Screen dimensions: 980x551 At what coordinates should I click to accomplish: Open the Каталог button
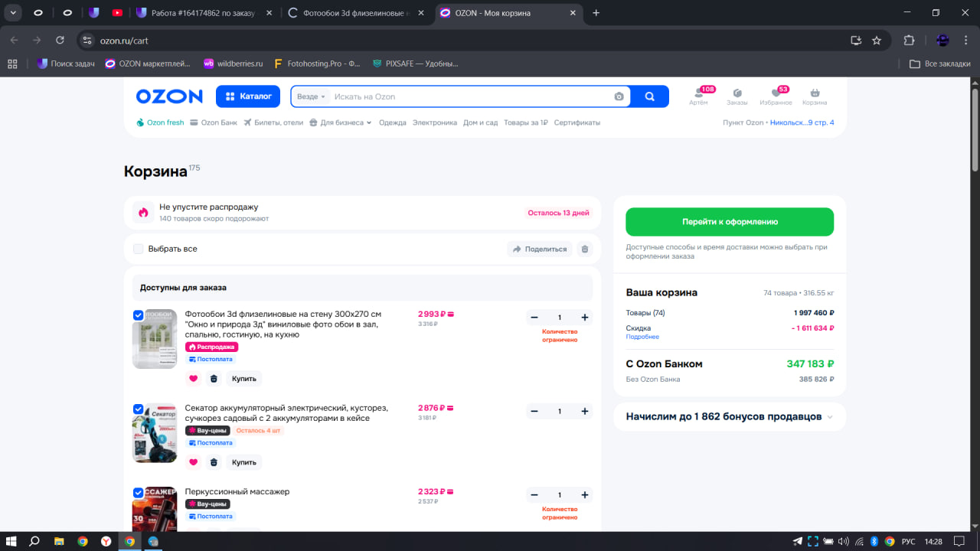[248, 96]
